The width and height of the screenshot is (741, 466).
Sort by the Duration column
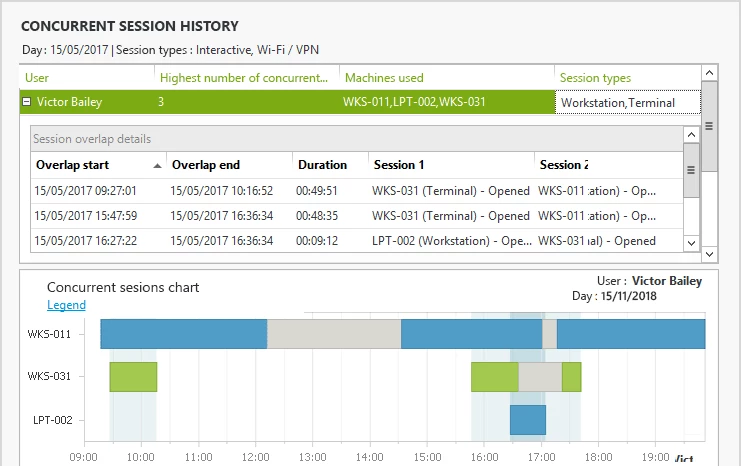[x=322, y=165]
